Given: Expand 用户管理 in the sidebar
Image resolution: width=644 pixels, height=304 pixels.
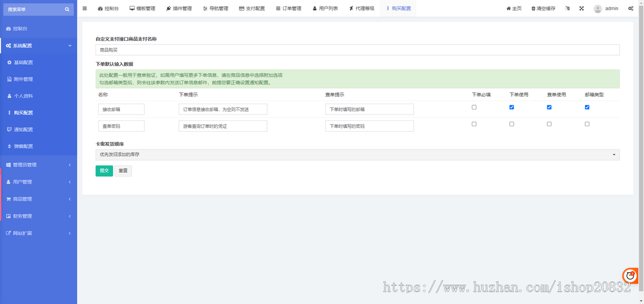Looking at the screenshot, I should (38, 182).
